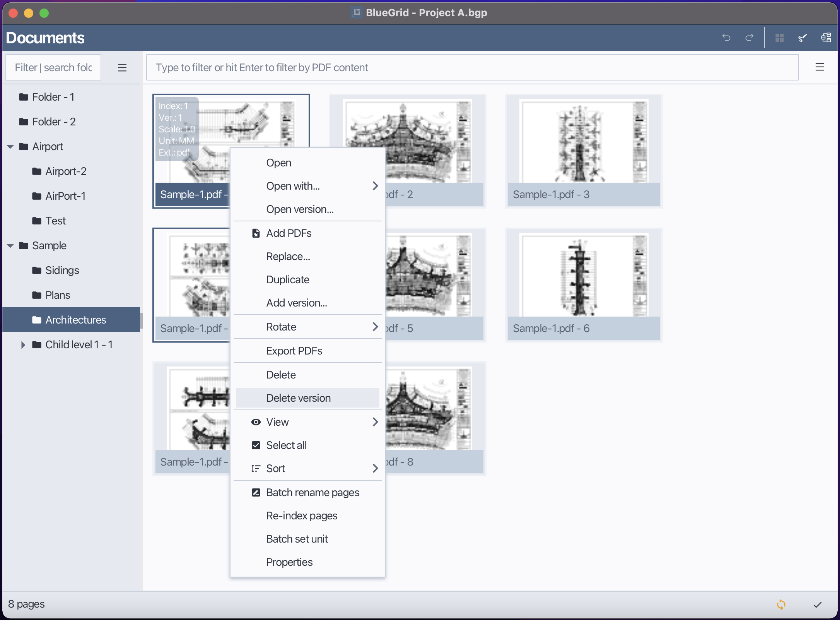This screenshot has width=840, height=620.
Task: Click Add PDFs in context menu
Action: click(289, 233)
